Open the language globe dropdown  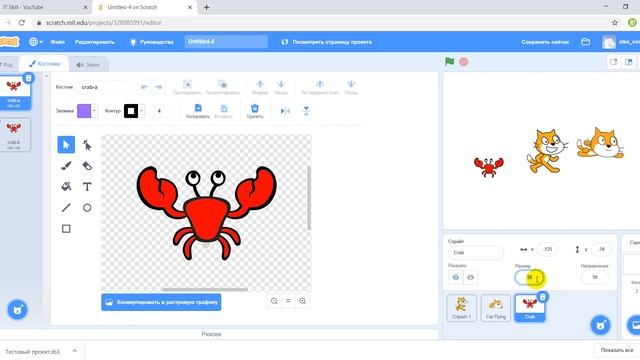click(x=36, y=42)
